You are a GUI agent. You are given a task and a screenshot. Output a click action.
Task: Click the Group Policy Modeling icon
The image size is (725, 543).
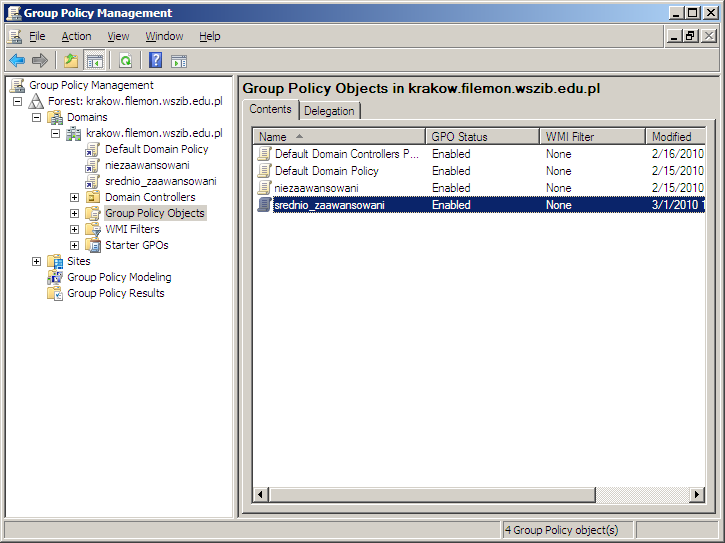coord(55,278)
